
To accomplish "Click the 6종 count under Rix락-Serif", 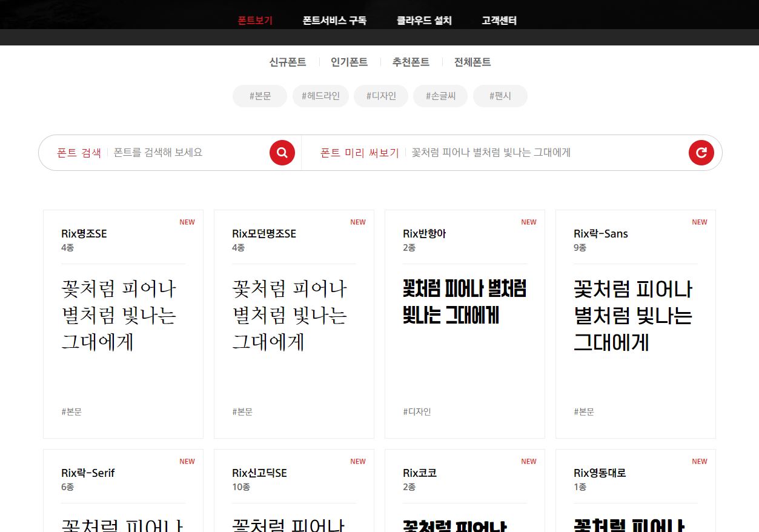I will 68,487.
